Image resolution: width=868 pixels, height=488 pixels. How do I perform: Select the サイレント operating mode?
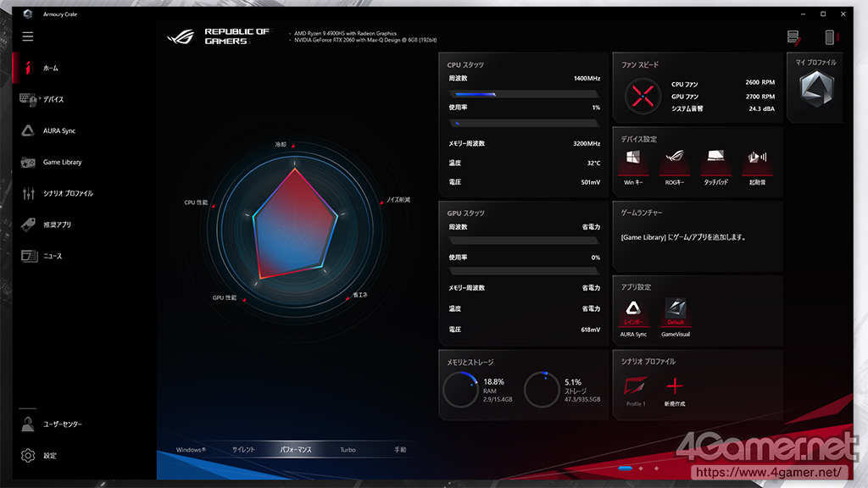243,450
